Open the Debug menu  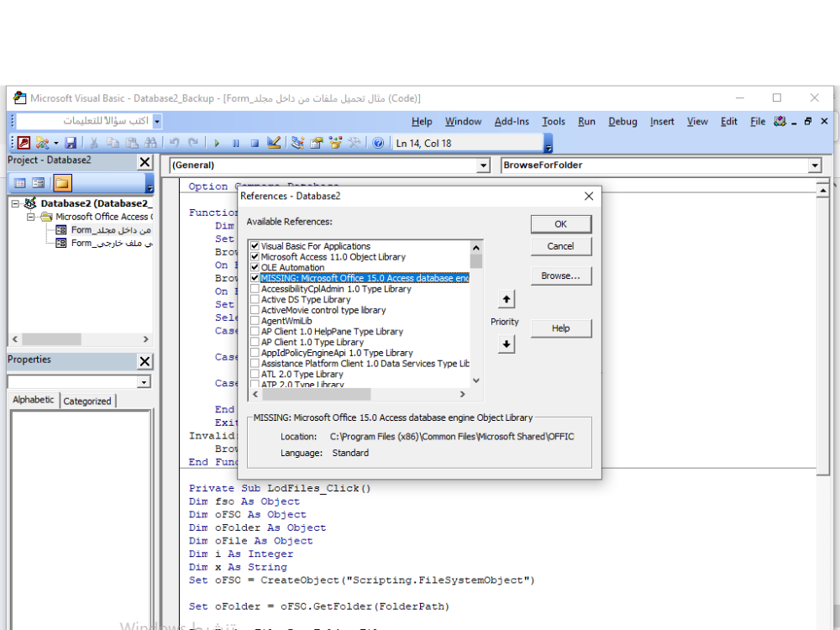click(622, 122)
